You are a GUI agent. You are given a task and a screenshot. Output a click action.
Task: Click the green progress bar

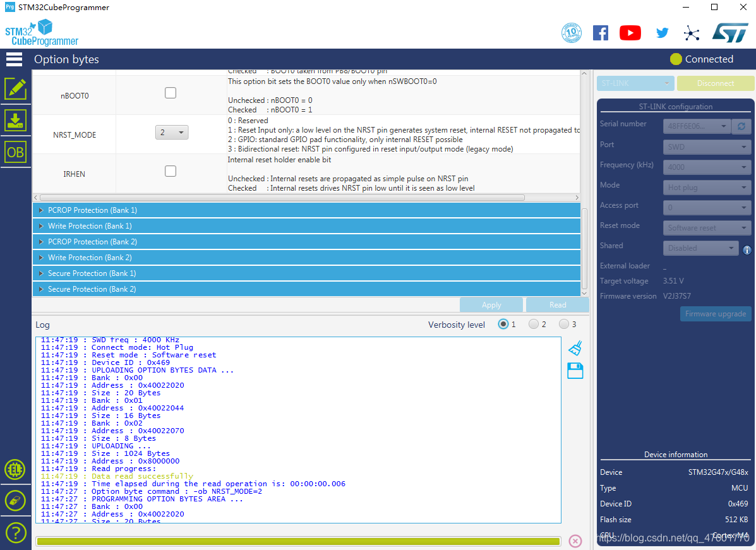point(299,541)
